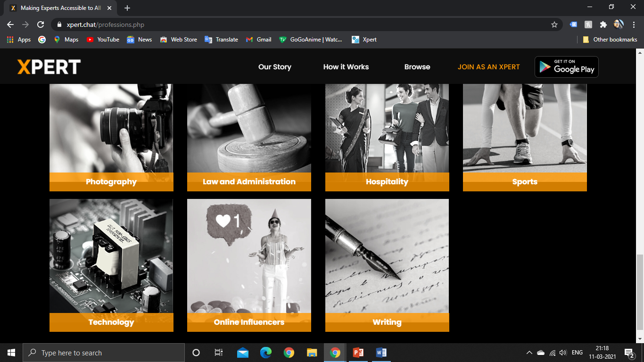Show hidden system tray icons
Viewport: 644px width, 362px height.
coord(529,353)
